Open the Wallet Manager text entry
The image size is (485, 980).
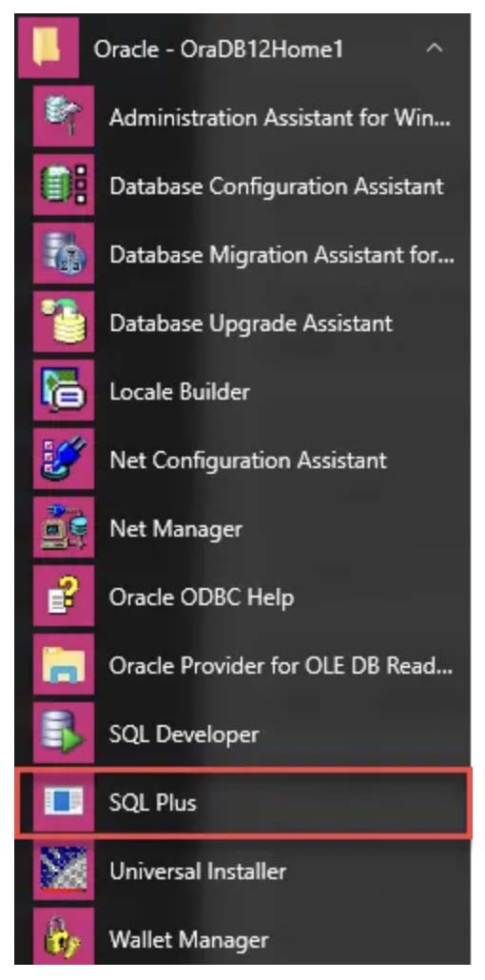(x=188, y=939)
